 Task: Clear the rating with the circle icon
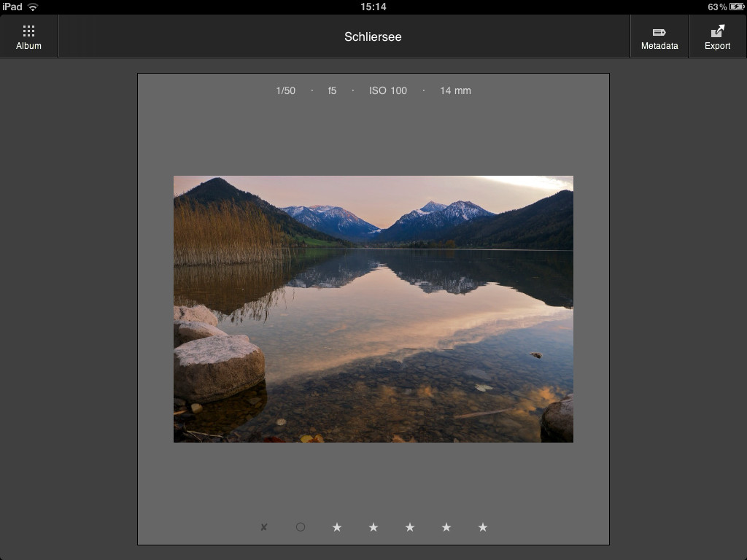[301, 527]
